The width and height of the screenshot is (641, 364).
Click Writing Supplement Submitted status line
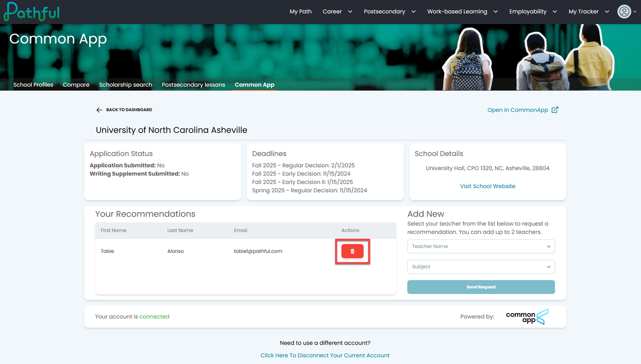[139, 174]
